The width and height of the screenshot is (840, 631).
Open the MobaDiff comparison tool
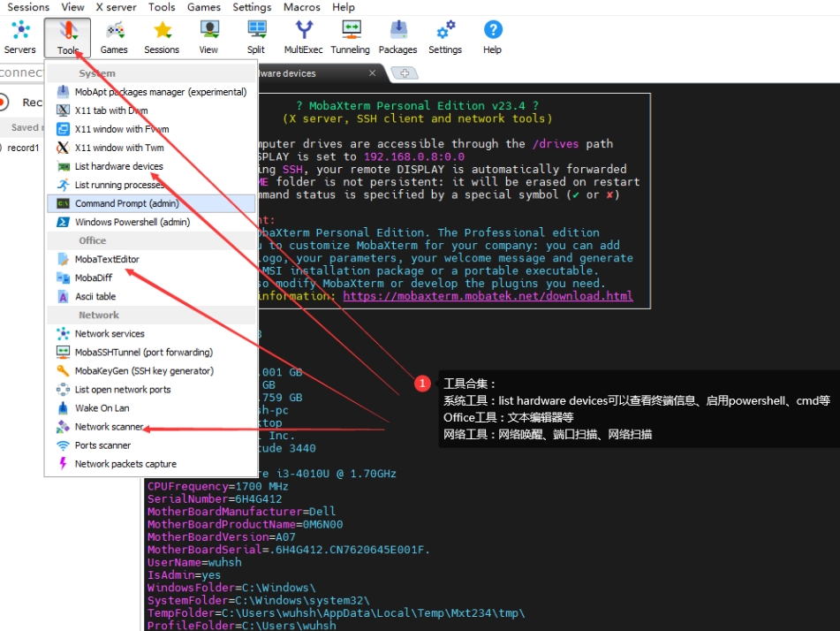[95, 277]
